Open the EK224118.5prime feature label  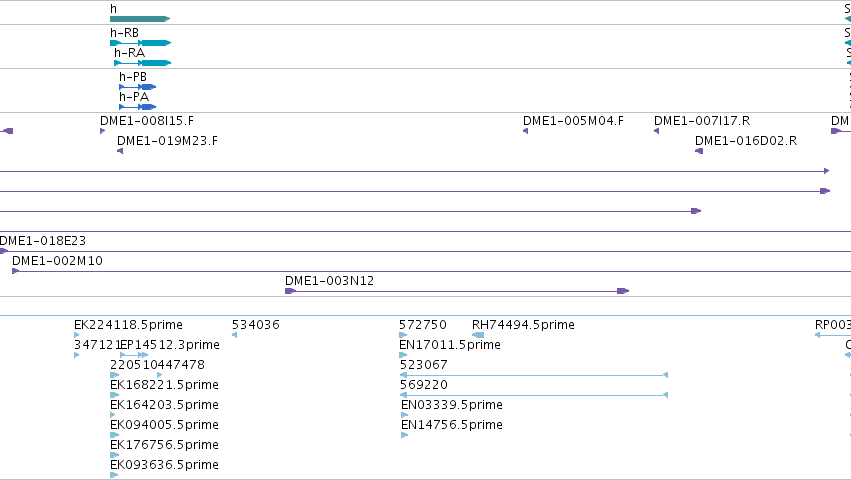click(x=128, y=325)
